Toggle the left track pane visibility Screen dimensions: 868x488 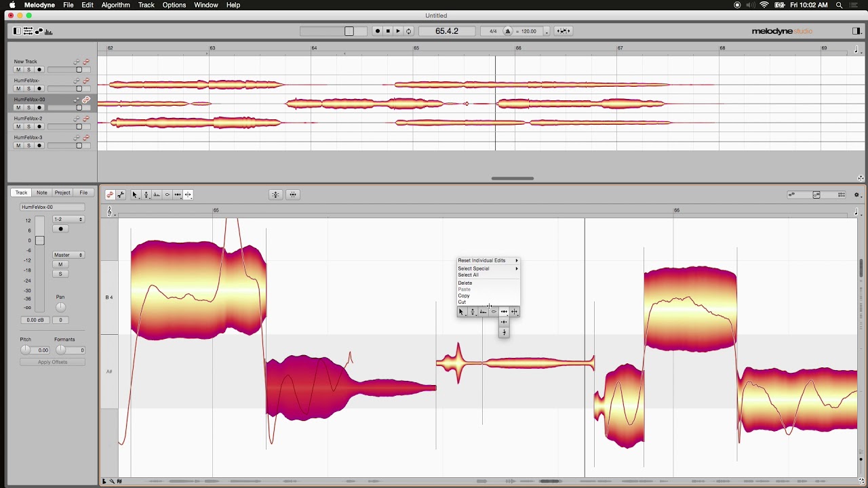(x=17, y=31)
